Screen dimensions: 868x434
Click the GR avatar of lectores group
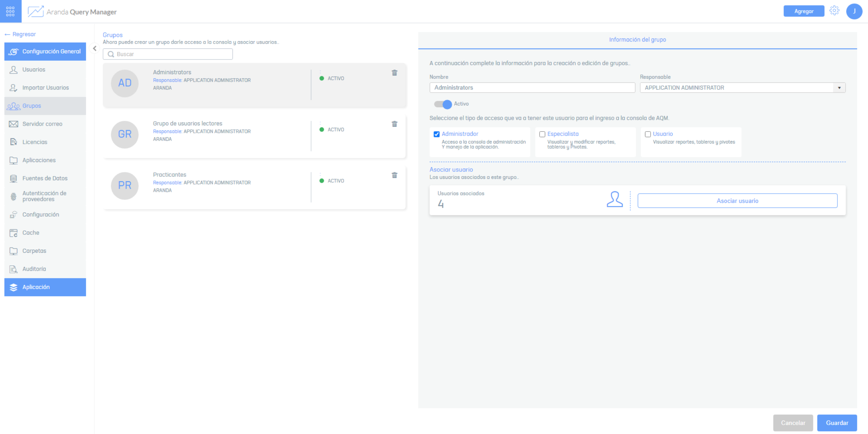point(125,134)
